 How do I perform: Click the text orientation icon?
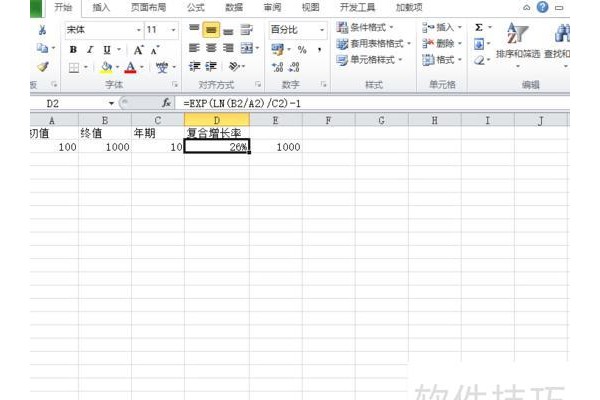233,67
